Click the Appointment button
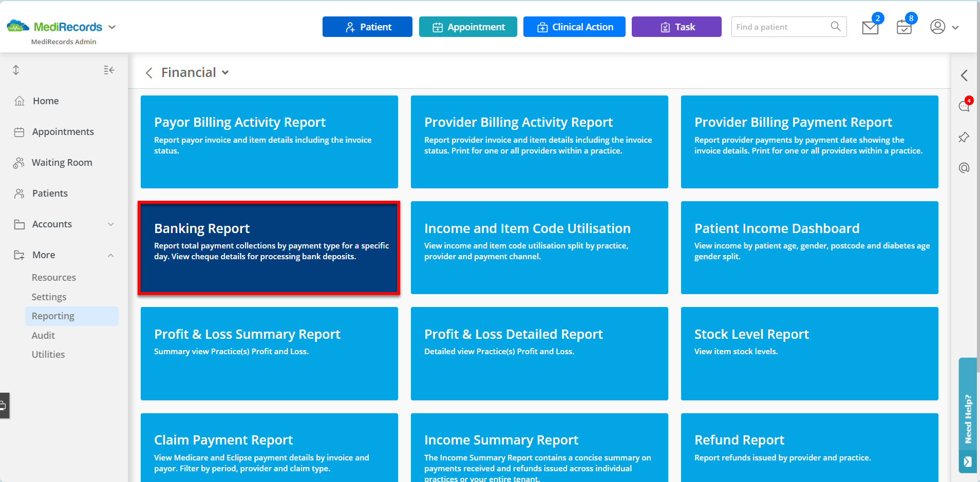Image resolution: width=980 pixels, height=482 pixels. (468, 27)
